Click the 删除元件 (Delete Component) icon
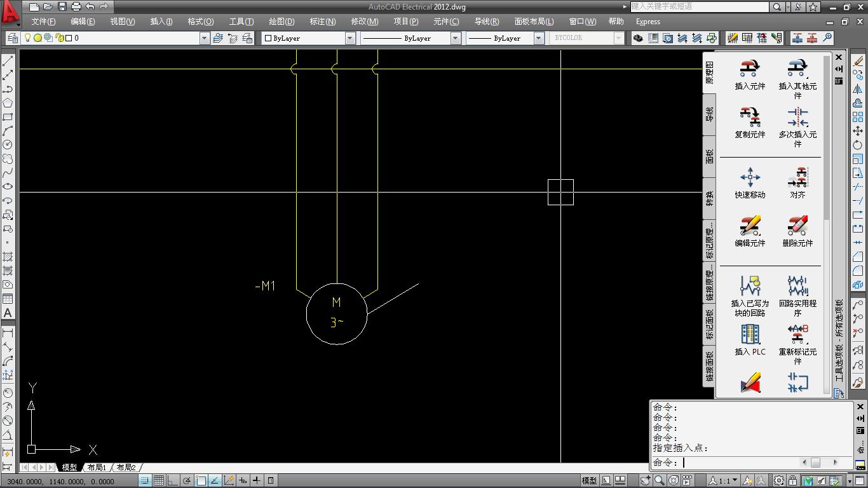 797,226
